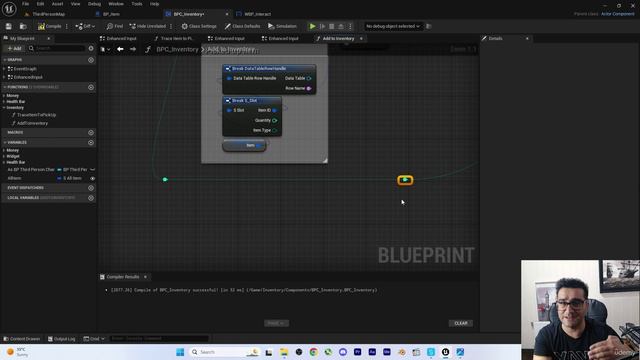
Task: Open the Tools menu
Action: tap(137, 4)
